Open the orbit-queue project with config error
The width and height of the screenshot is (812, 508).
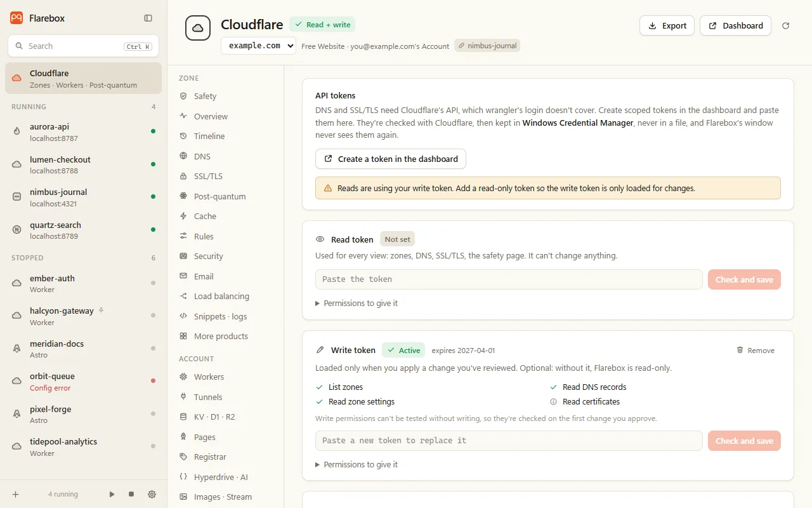tap(83, 382)
